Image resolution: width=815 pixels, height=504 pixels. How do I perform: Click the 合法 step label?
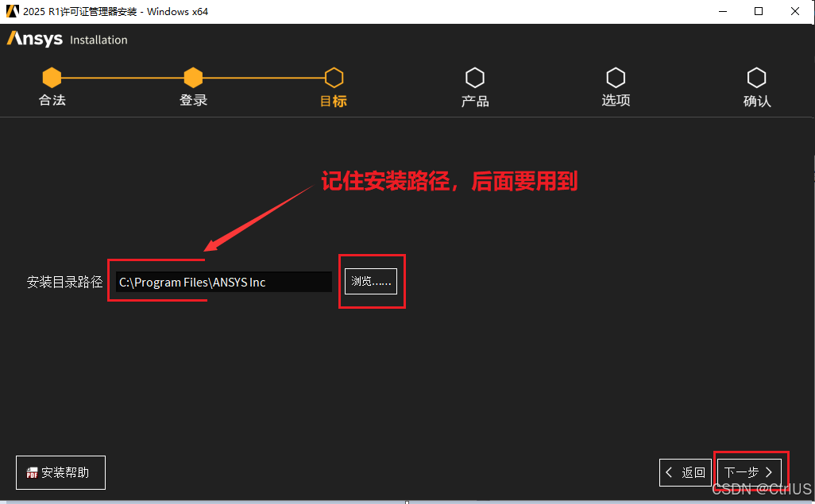coord(52,100)
